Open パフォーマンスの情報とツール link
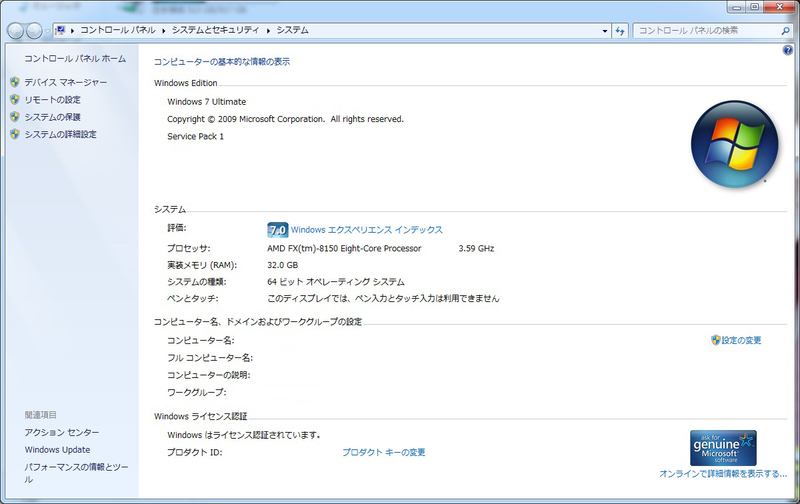800x504 pixels. point(77,473)
